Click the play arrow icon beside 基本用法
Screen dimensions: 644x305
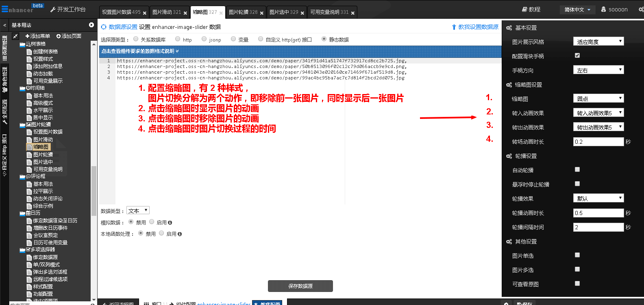91,25
